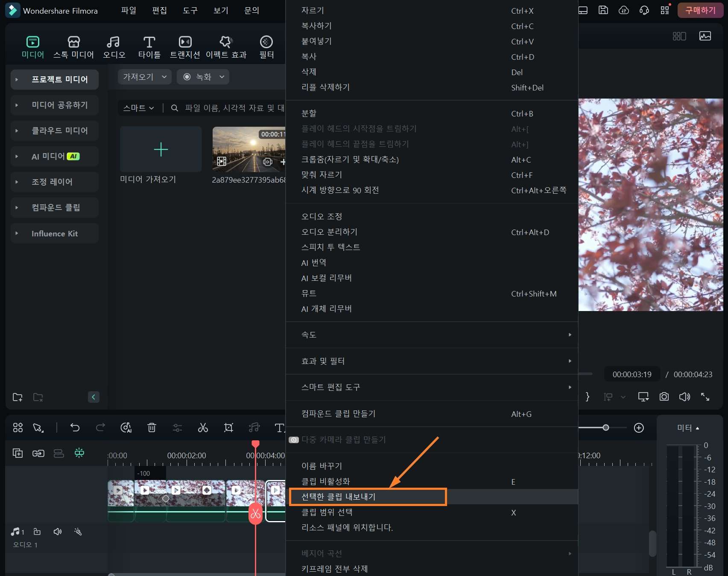728x576 pixels.
Task: Choose 오디오 분리하기 from context menu
Action: tap(432, 232)
